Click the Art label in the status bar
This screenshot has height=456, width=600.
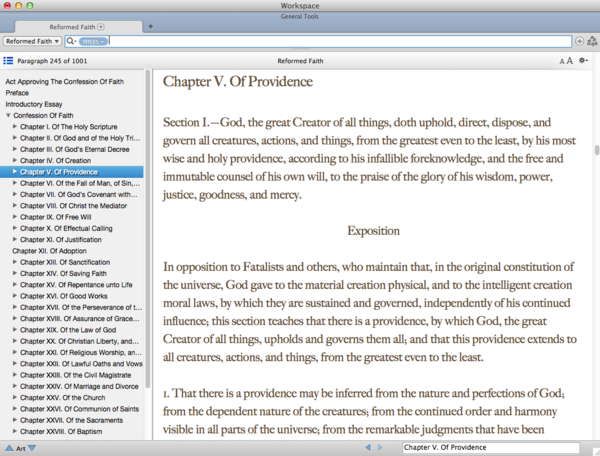point(21,448)
